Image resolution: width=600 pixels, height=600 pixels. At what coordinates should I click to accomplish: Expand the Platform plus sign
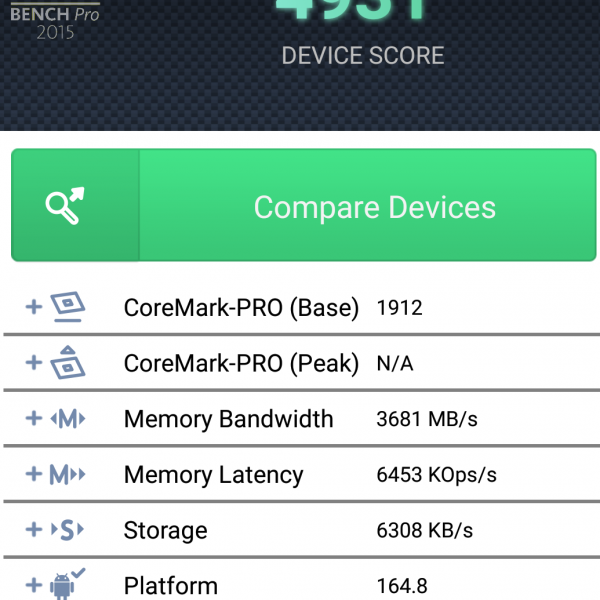[33, 585]
